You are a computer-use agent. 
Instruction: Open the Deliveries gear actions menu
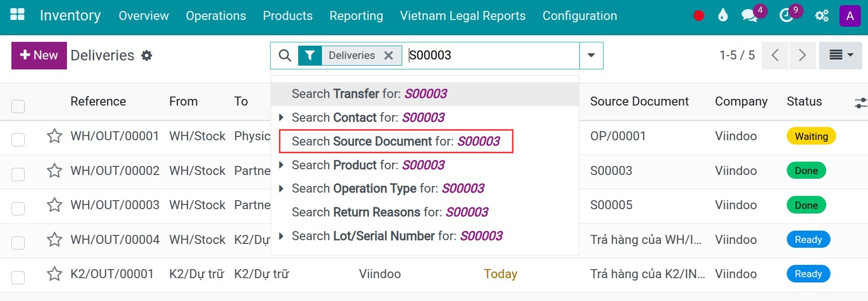tap(147, 55)
